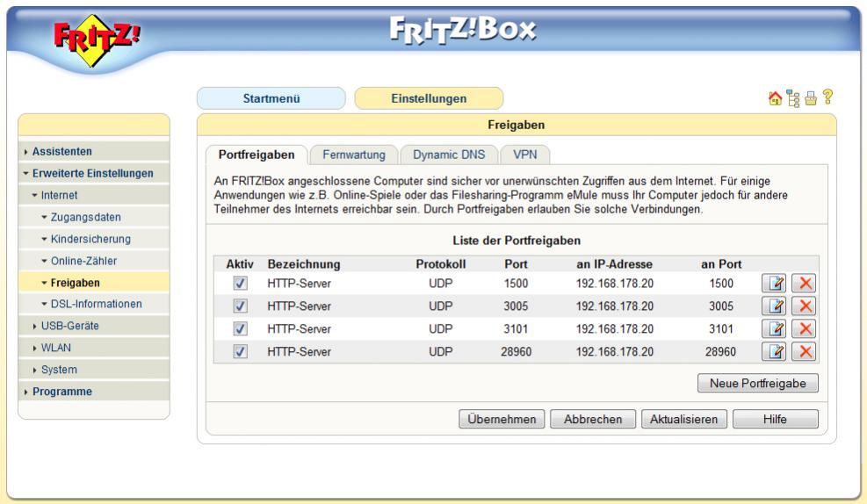Collapse Erweiterte Einstellungen section
867x504 pixels.
point(93,174)
